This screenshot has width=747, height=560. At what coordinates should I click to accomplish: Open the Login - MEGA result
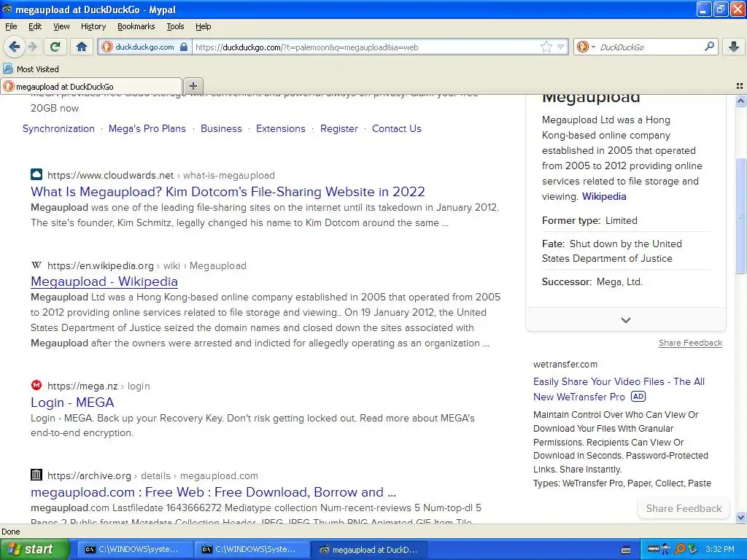point(72,402)
